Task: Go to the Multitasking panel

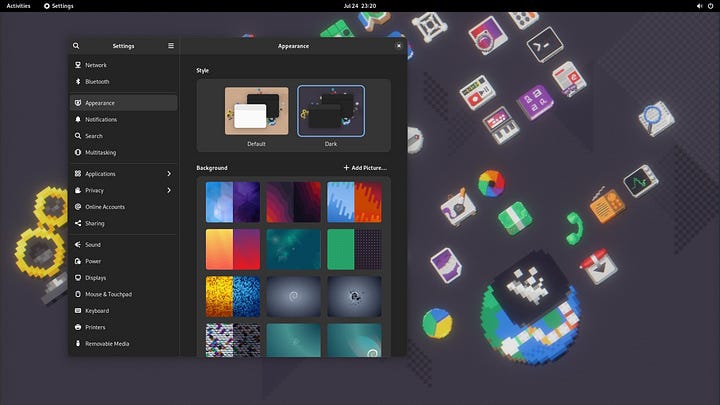Action: point(123,152)
